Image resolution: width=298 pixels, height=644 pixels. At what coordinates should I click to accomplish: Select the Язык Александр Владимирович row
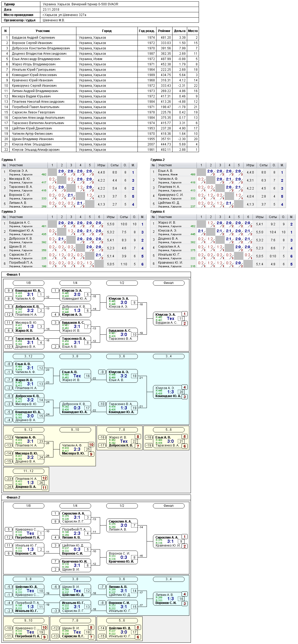(x=100, y=59)
